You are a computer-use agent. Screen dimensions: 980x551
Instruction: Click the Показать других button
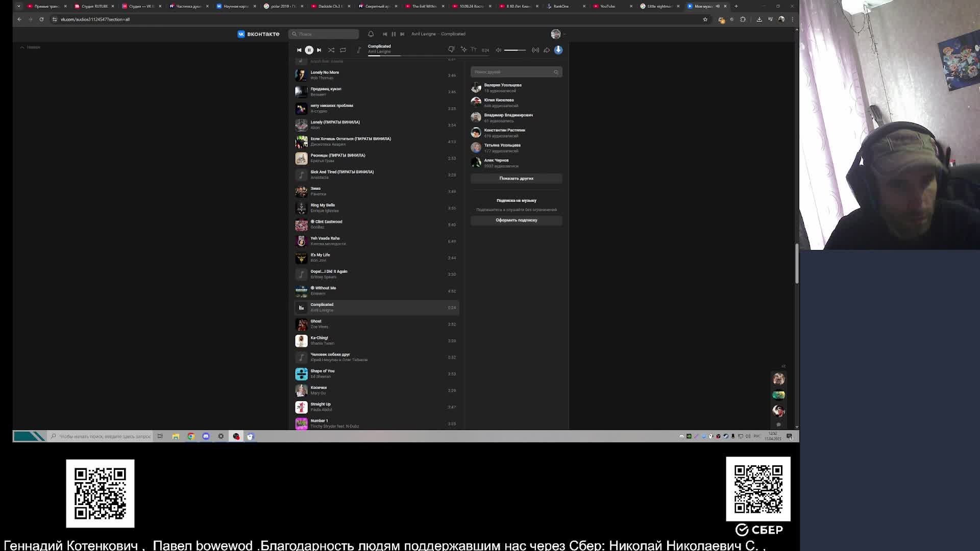[x=516, y=179]
